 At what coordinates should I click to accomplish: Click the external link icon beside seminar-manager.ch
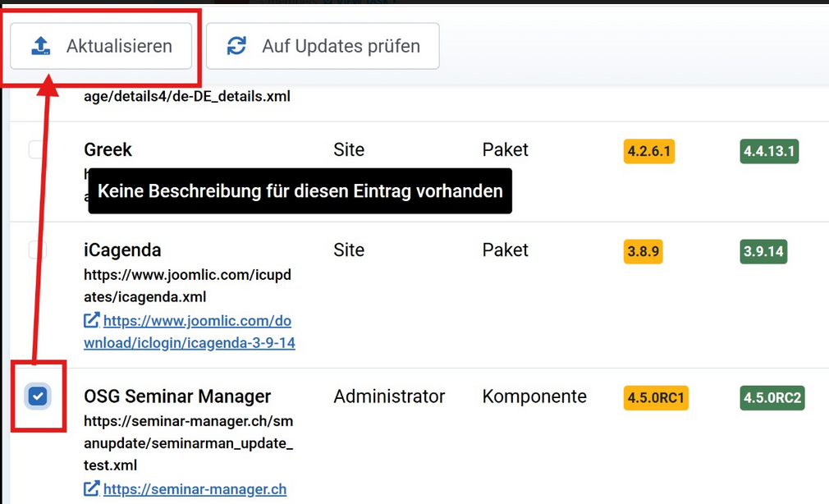90,488
